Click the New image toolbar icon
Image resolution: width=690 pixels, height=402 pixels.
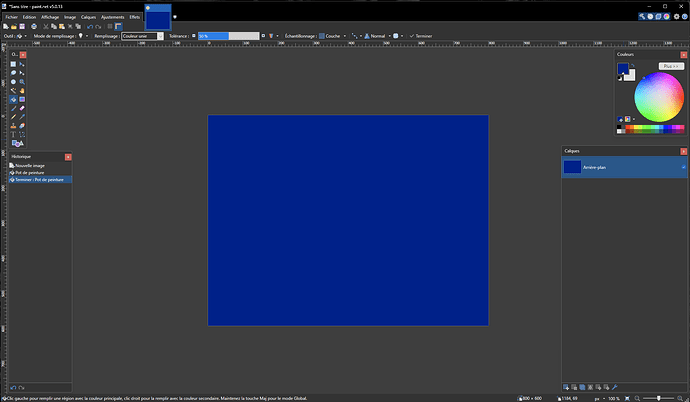coord(6,26)
